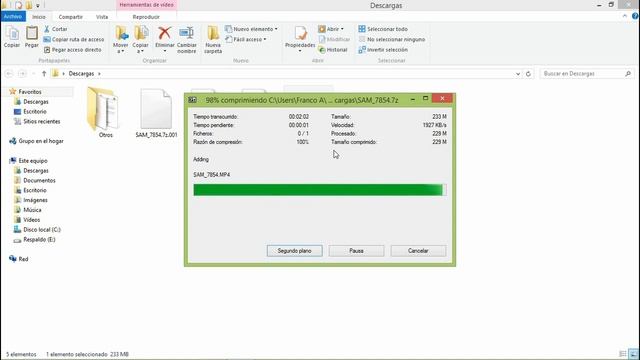Screen dimensions: 640x360
Task: Open the Mover a command
Action: [121, 39]
